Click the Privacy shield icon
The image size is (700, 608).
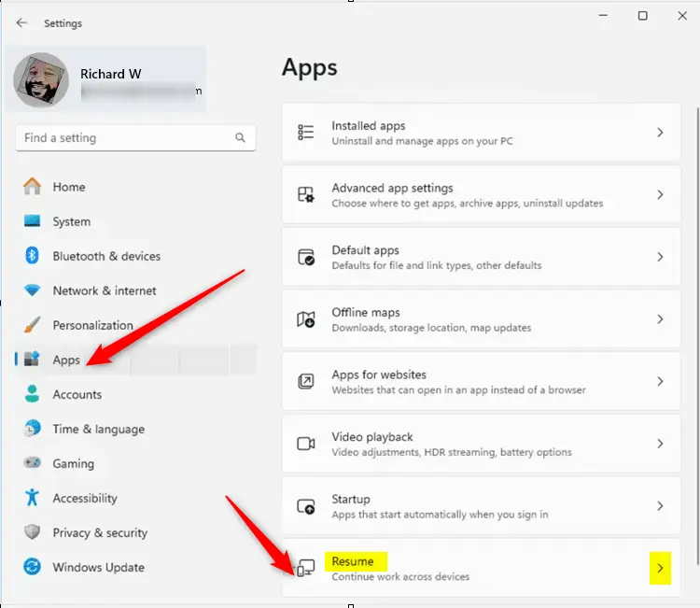coord(32,532)
